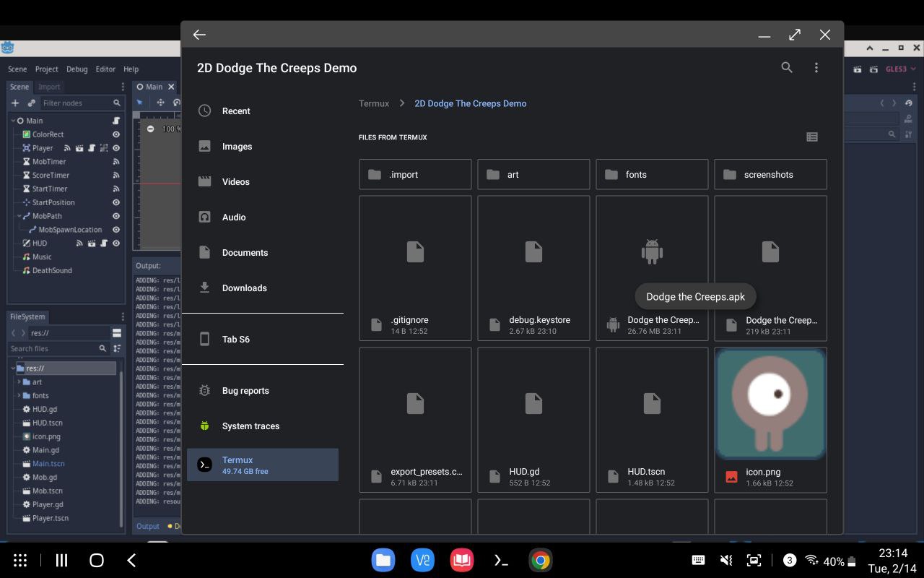Click the signals icon on MobTimer node
This screenshot has height=578, width=924.
tap(116, 162)
